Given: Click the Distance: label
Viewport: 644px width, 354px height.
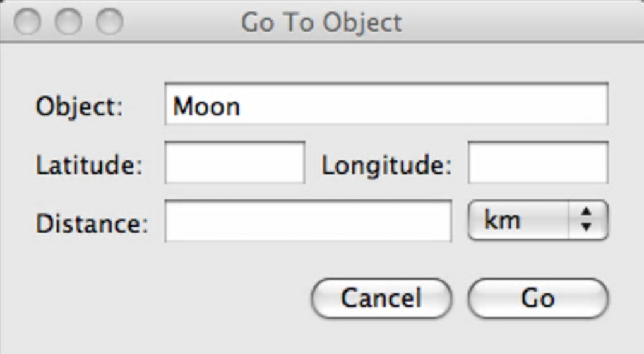Looking at the screenshot, I should pos(92,223).
